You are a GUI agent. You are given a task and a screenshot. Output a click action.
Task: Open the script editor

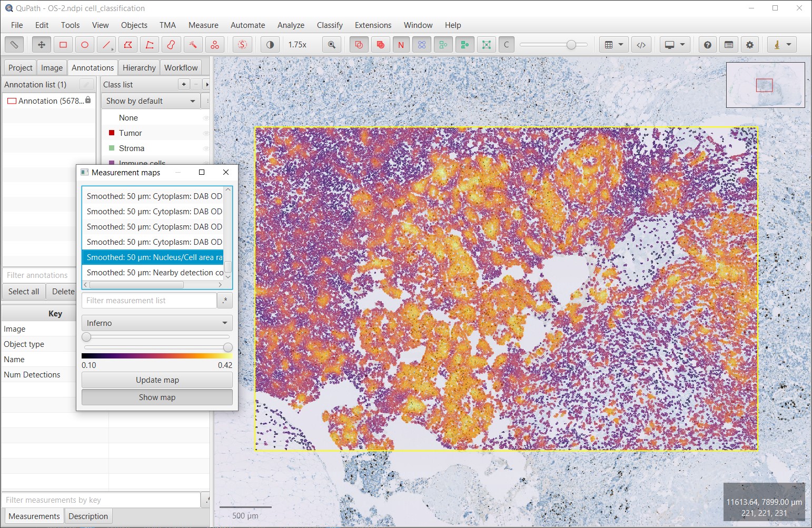[641, 45]
